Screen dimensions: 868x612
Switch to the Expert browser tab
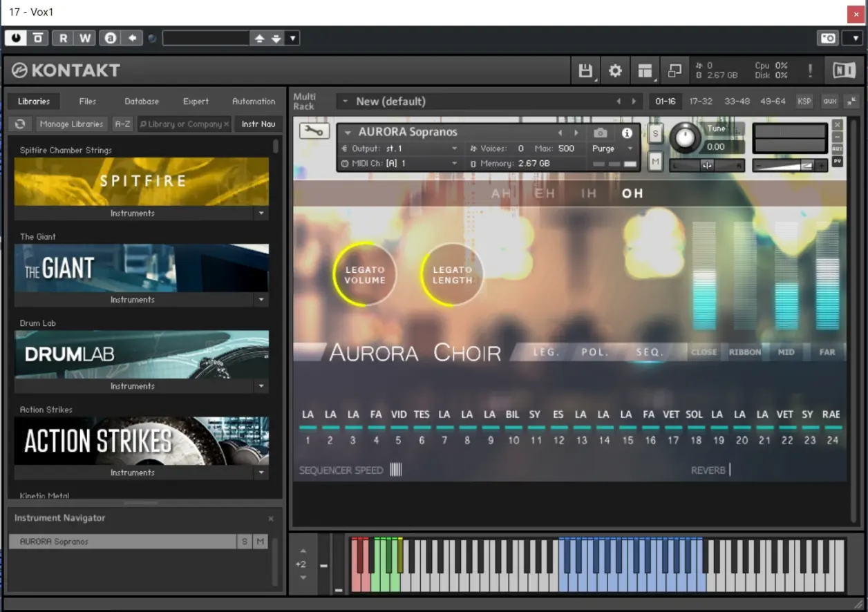point(196,102)
